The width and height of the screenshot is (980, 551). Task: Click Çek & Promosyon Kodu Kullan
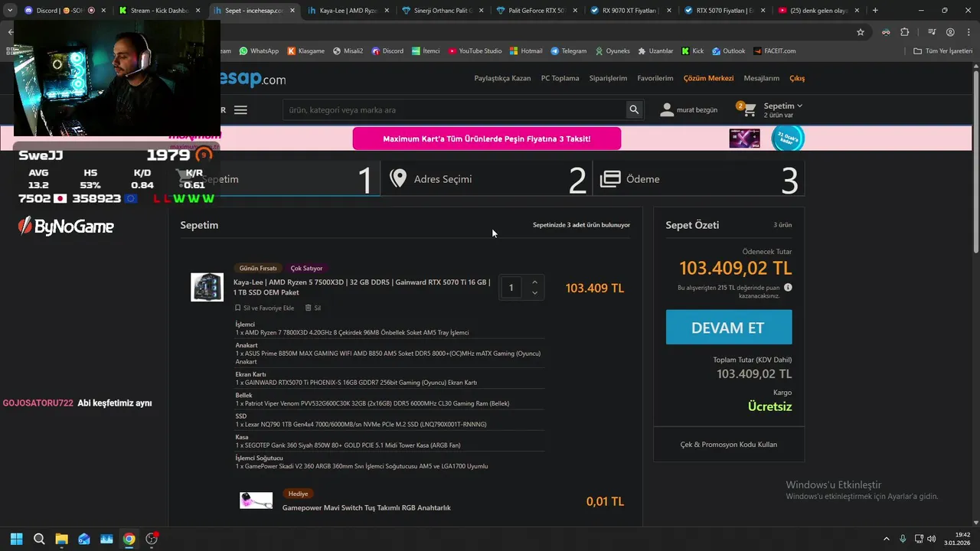click(x=729, y=445)
